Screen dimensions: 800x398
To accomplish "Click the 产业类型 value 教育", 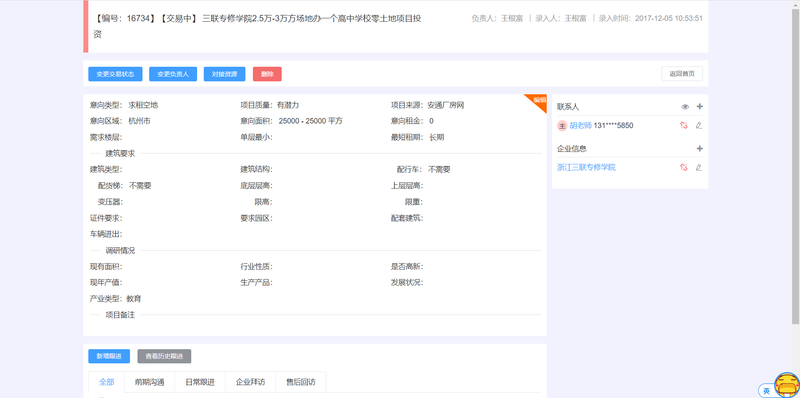I will (x=134, y=298).
